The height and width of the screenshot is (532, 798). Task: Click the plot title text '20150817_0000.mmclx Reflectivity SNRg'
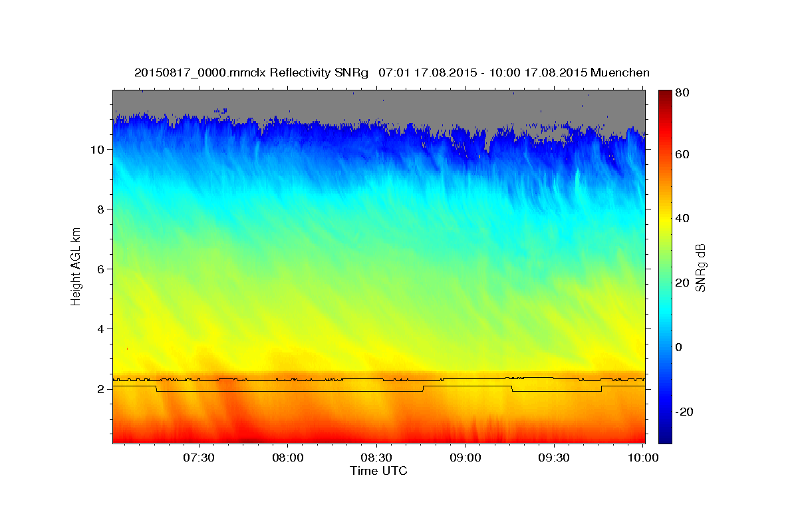[x=251, y=72]
